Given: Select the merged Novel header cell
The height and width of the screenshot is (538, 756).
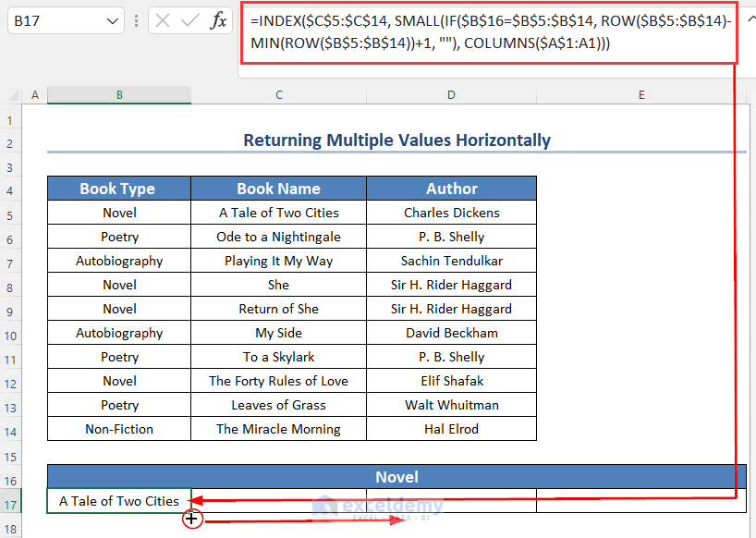Looking at the screenshot, I should tap(397, 476).
